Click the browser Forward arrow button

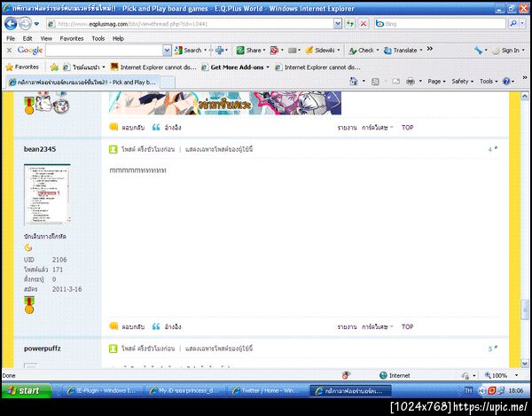pos(25,24)
